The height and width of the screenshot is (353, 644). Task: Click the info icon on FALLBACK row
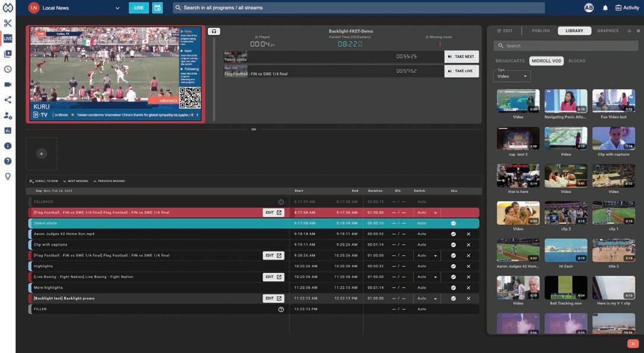coord(281,202)
